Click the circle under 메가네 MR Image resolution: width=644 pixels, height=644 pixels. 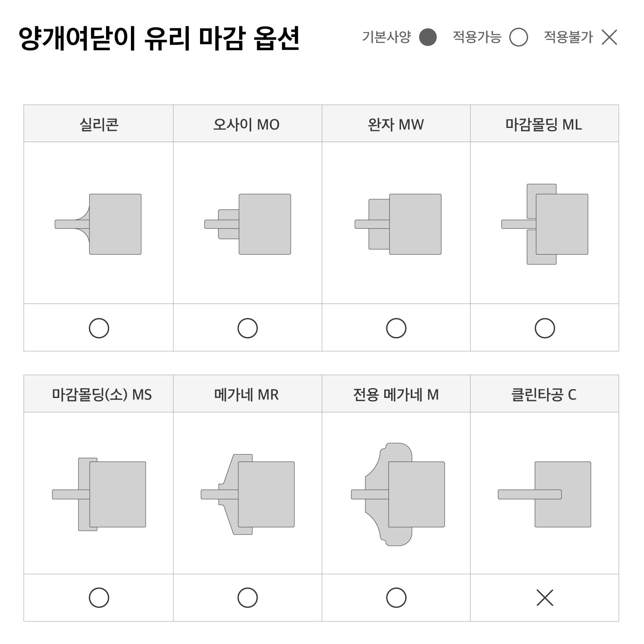(x=248, y=598)
